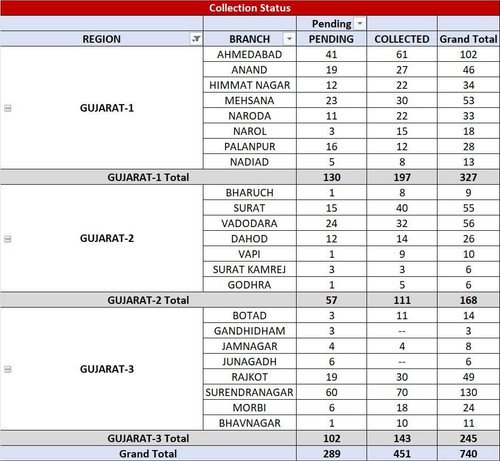Screen dimensions: 500x461
Task: Select the HIMMAT NAGAR branch cell
Action: click(250, 85)
